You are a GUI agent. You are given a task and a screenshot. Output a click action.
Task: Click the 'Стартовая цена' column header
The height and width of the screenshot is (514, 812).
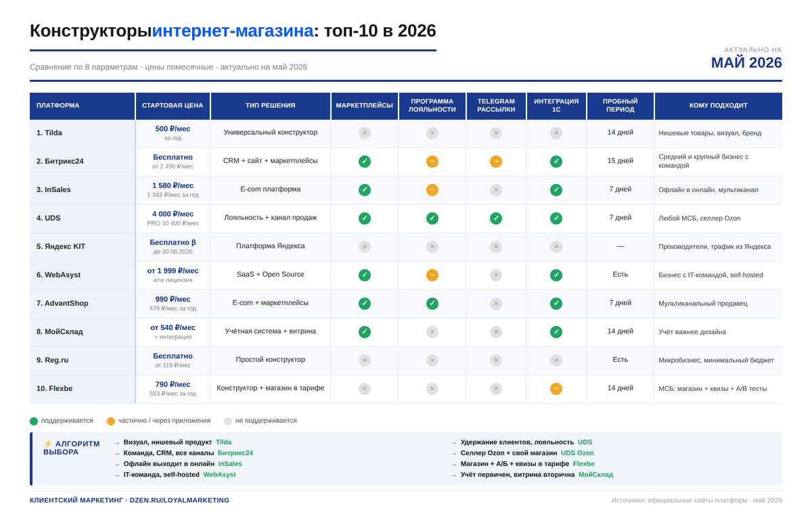tap(173, 106)
